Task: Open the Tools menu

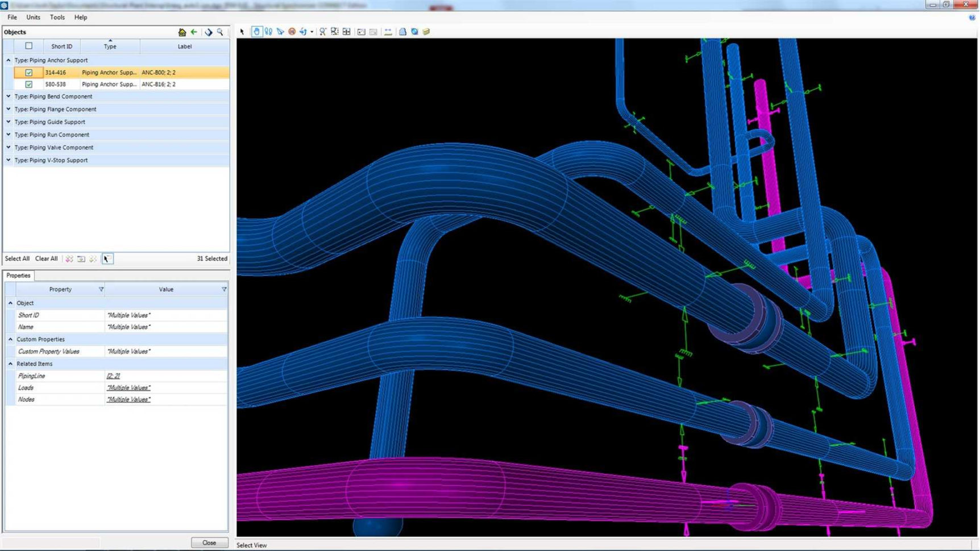Action: (57, 17)
